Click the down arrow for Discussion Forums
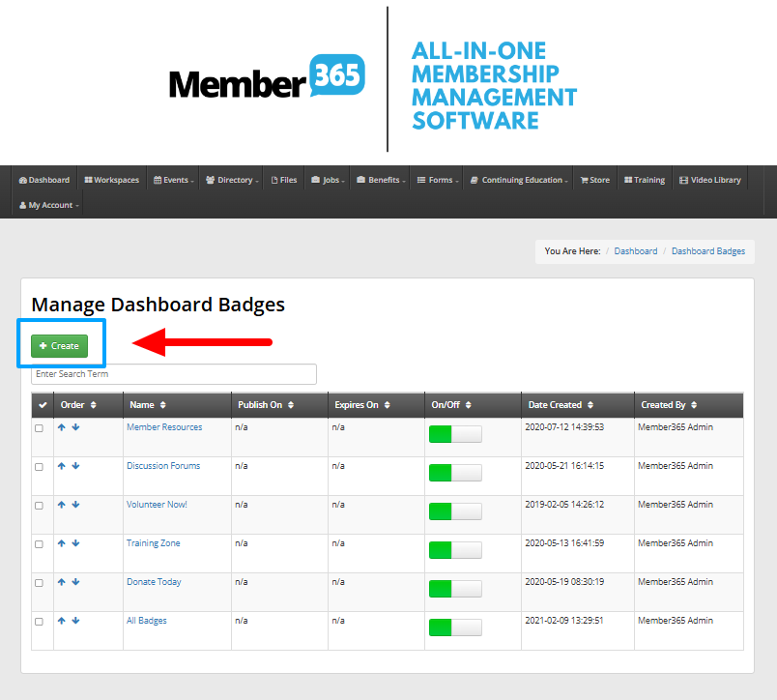 click(75, 466)
